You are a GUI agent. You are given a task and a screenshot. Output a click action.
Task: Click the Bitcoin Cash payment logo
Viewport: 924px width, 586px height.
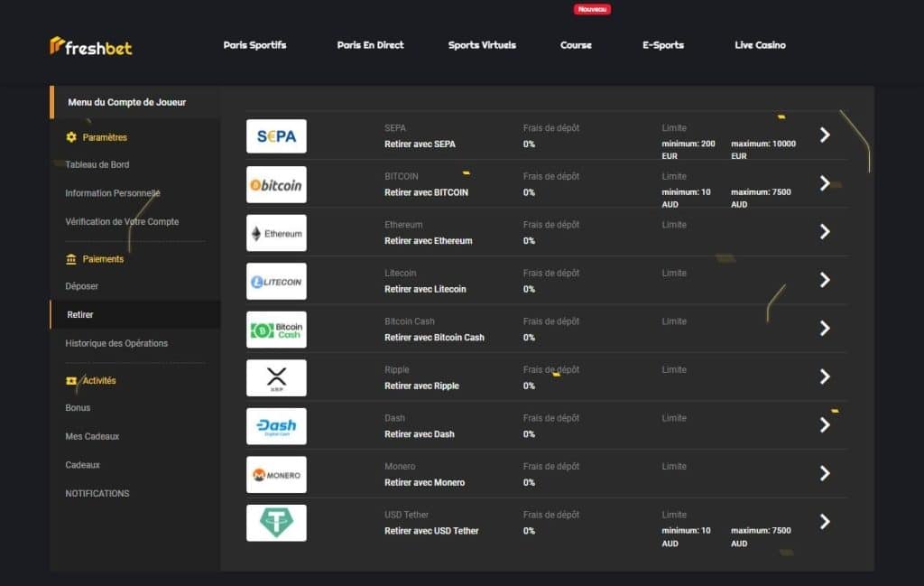pos(276,330)
